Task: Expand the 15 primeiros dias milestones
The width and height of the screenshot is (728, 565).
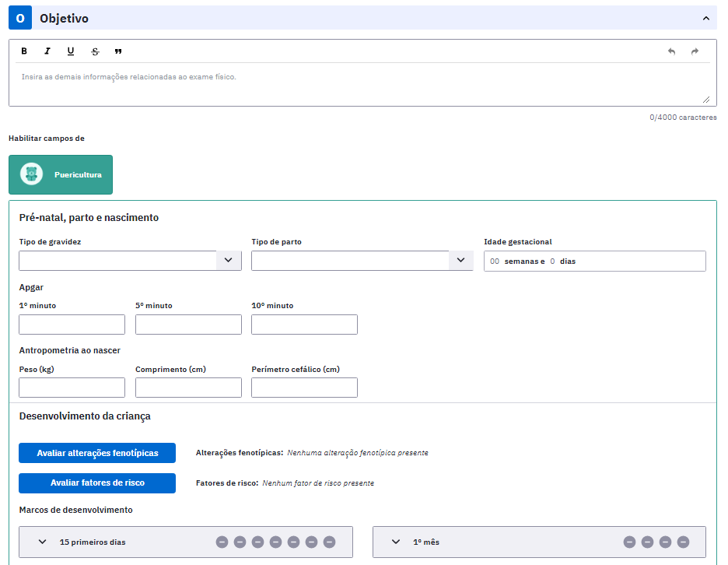Action: click(x=42, y=542)
